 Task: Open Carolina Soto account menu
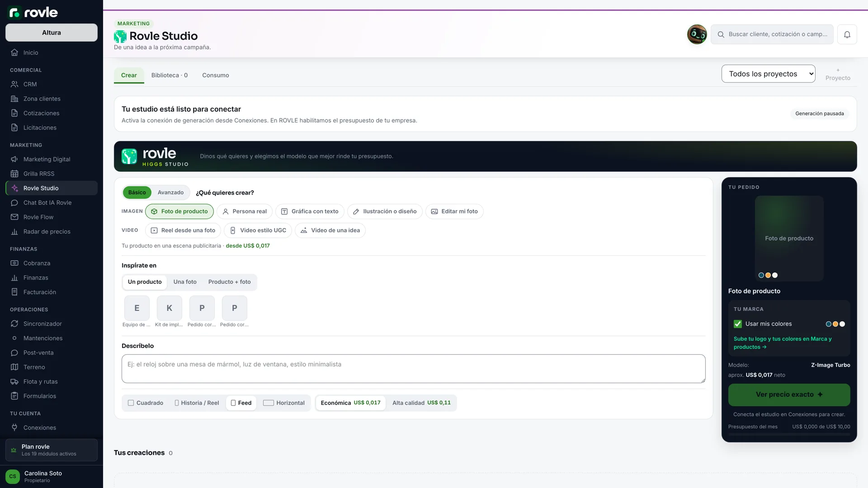(x=52, y=477)
